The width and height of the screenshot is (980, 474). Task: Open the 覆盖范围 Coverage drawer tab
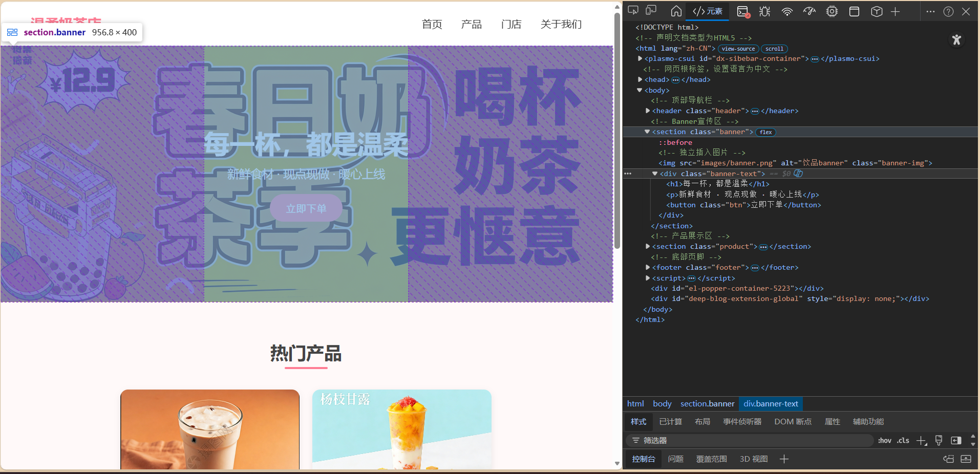(711, 459)
